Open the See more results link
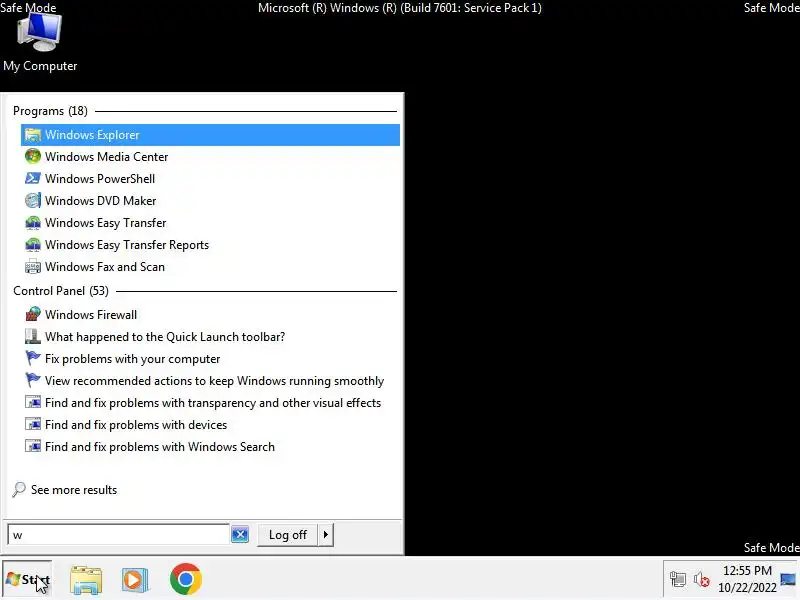 coord(74,490)
